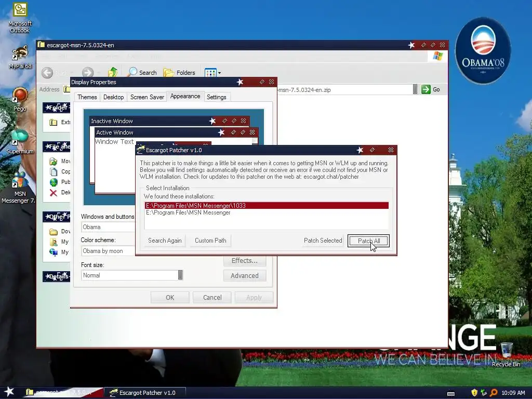Viewport: 532px width, 399px height.
Task: Collapse the File and Folder Tasks header
Action: tap(56, 147)
